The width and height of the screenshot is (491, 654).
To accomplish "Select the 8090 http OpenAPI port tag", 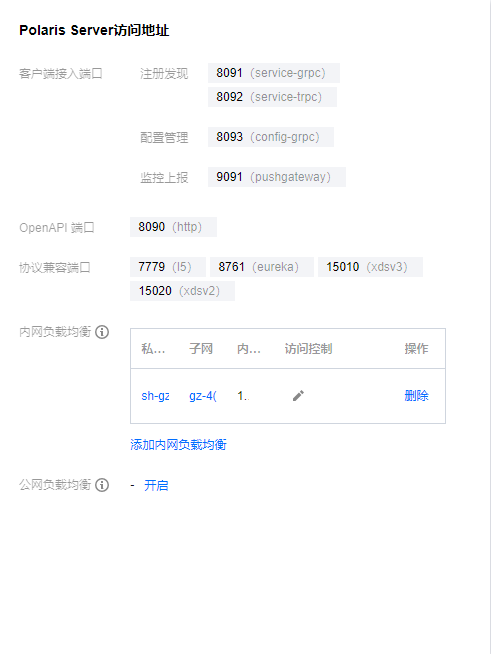I will pos(173,227).
